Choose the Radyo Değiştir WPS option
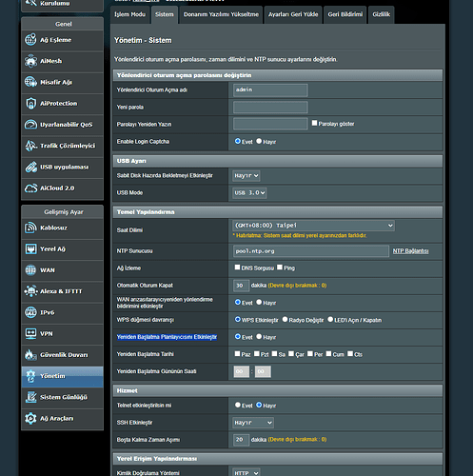Image resolution: width=473 pixels, height=476 pixels. click(x=285, y=319)
